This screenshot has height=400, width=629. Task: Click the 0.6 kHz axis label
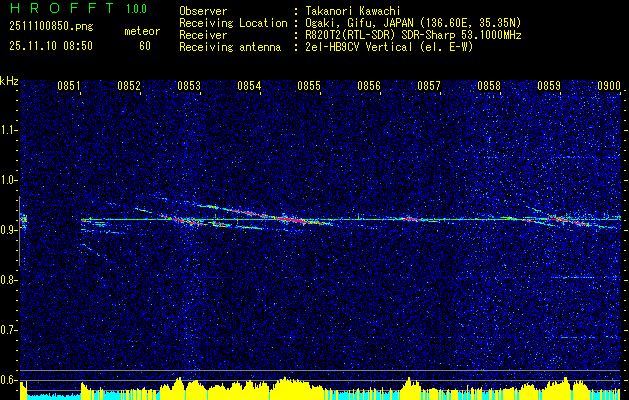9,380
